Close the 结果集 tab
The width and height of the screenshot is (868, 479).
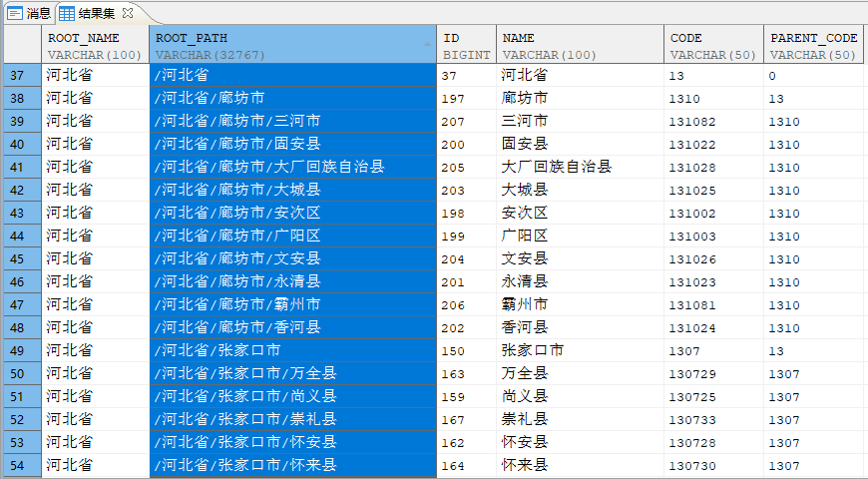(128, 13)
